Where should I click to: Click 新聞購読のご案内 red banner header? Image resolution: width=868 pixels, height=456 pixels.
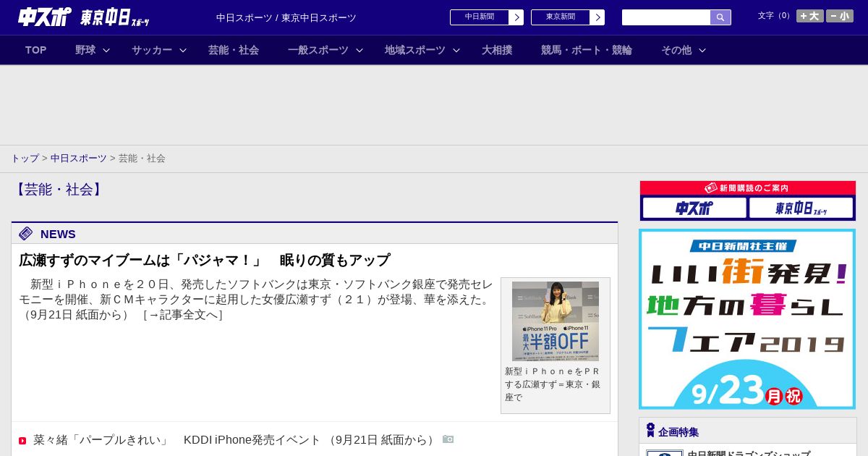(748, 187)
